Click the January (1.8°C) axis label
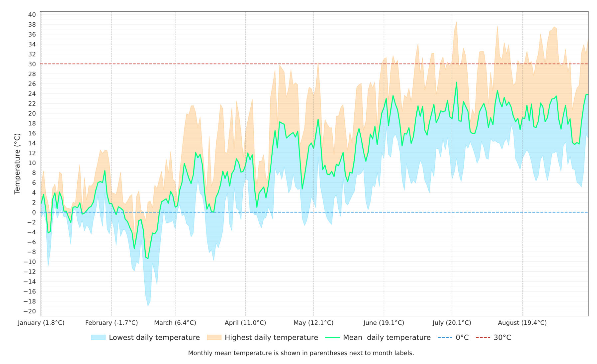597x364 pixels. pyautogui.click(x=41, y=323)
